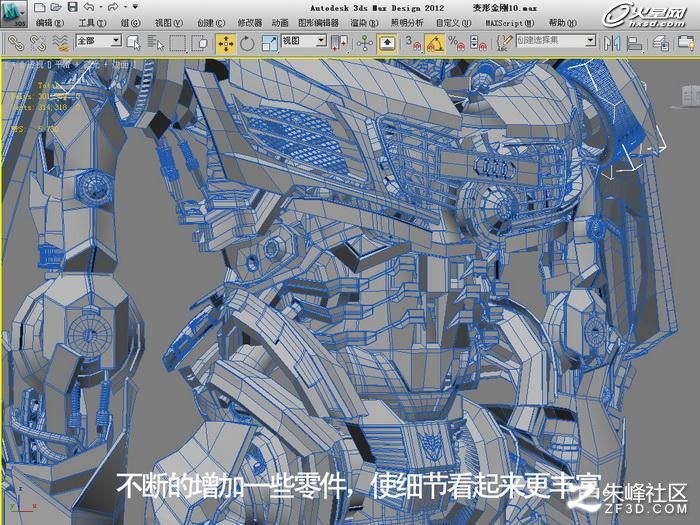700x525 pixels.
Task: Activate the Select and Rotate tool
Action: click(247, 43)
